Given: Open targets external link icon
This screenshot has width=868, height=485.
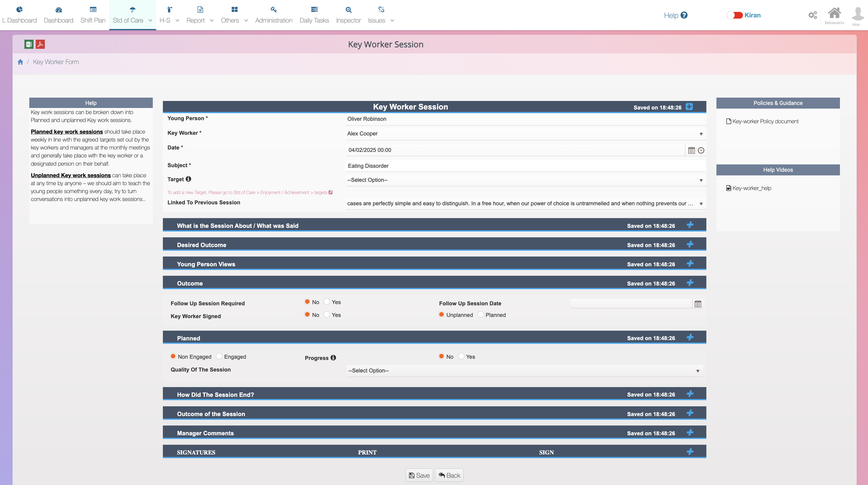Looking at the screenshot, I should (331, 192).
